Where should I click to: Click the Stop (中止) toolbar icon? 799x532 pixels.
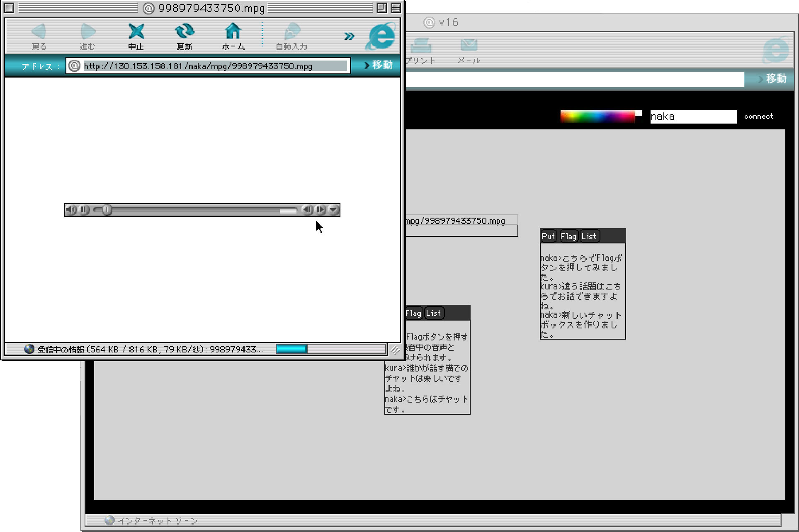tap(136, 32)
